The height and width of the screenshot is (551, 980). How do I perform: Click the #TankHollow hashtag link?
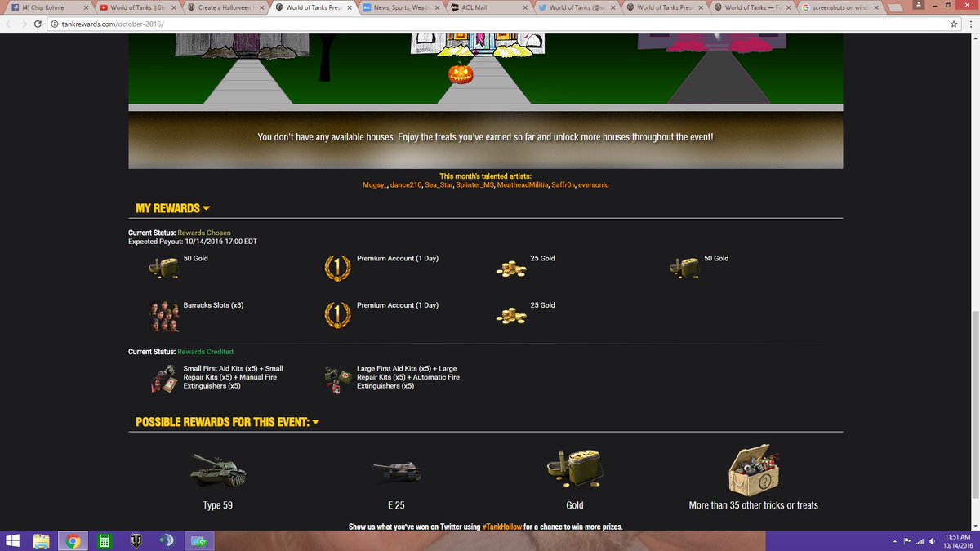502,527
